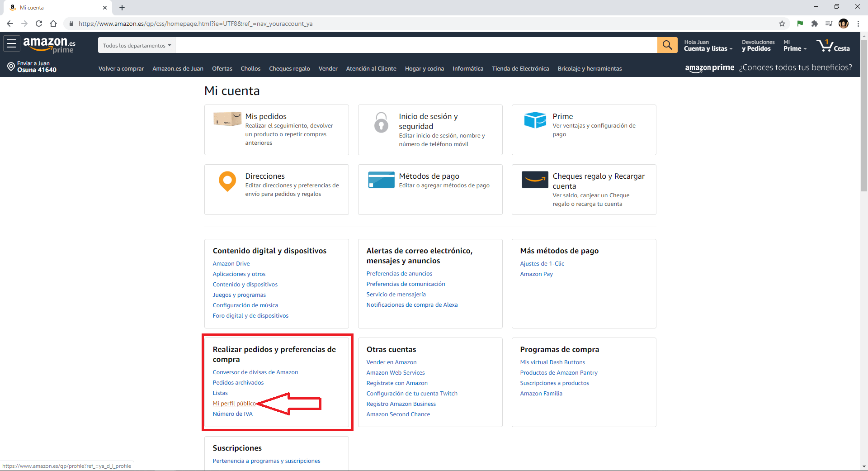The image size is (868, 471).
Task: Select Vender in the navigation bar
Action: [x=328, y=69]
